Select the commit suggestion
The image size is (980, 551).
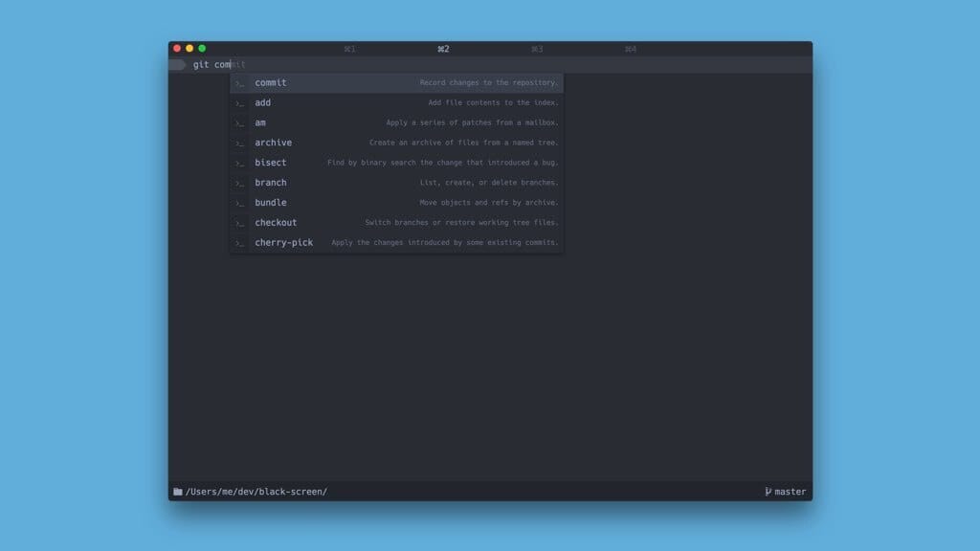[x=397, y=82]
